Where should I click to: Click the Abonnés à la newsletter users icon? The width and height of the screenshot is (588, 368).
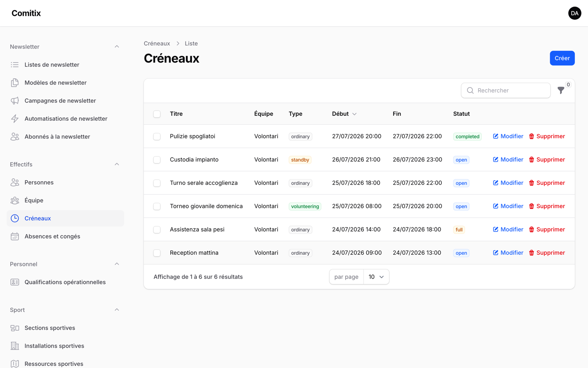pyautogui.click(x=15, y=137)
